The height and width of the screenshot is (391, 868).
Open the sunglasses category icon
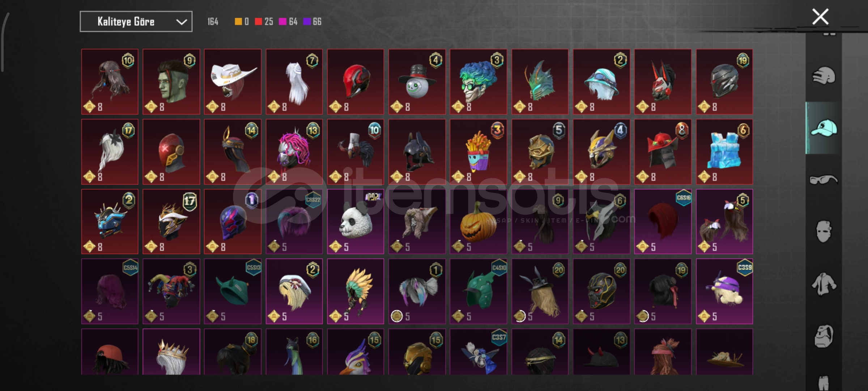tap(824, 180)
